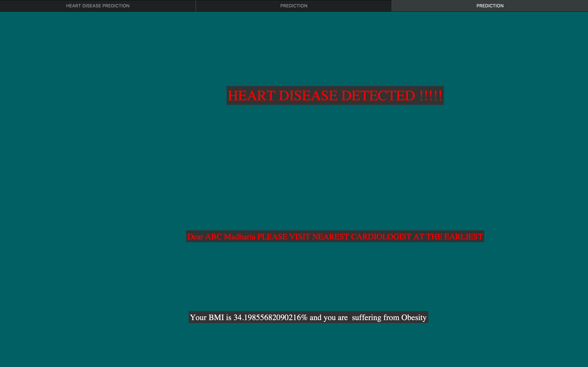Click the BMI result label
Viewport: 588px width, 367px height.
pyautogui.click(x=308, y=317)
